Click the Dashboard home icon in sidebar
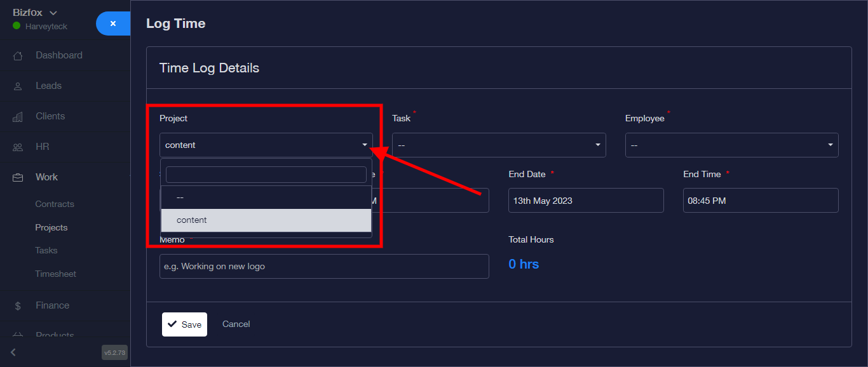Image resolution: width=868 pixels, height=367 pixels. pos(18,56)
